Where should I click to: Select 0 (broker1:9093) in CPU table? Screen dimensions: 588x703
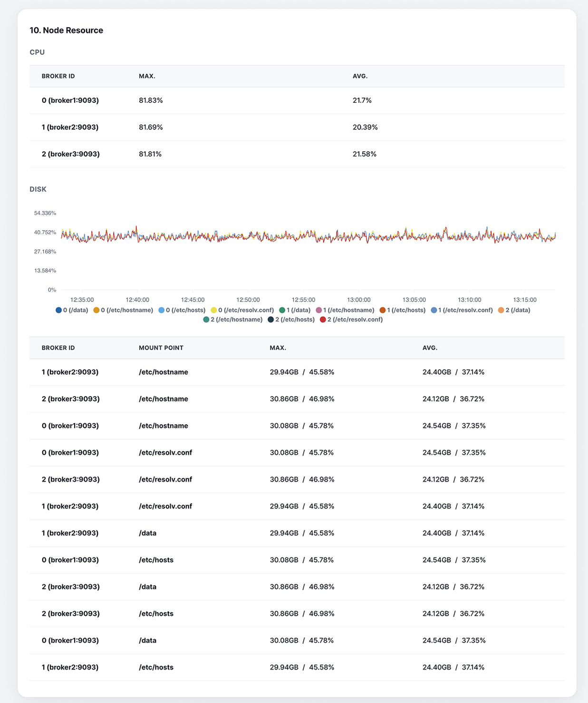pyautogui.click(x=70, y=100)
